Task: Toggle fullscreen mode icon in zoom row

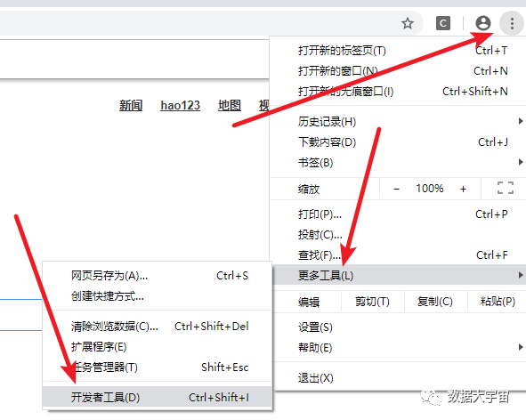Action: [506, 188]
